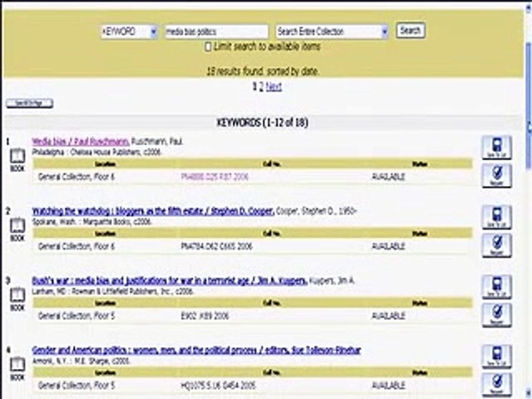
Task: Click the book icon for result 4
Action: 17,365
